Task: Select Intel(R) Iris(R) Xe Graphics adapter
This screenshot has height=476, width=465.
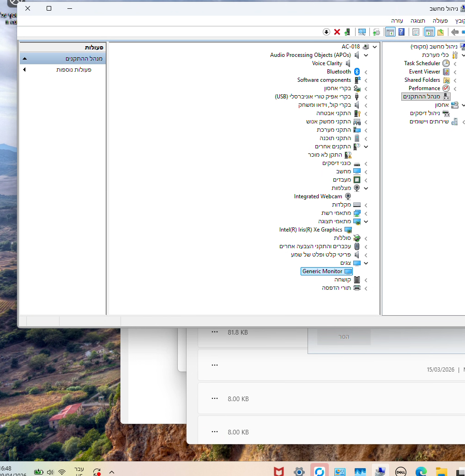Action: coord(311,230)
